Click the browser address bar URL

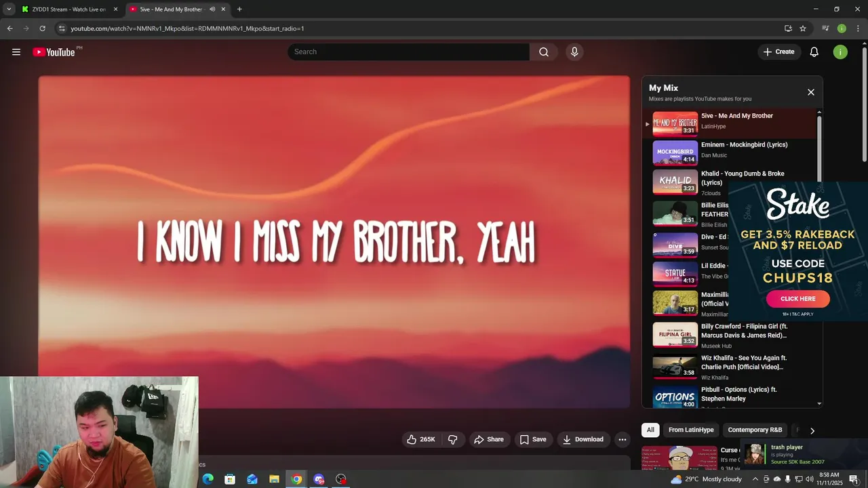187,28
